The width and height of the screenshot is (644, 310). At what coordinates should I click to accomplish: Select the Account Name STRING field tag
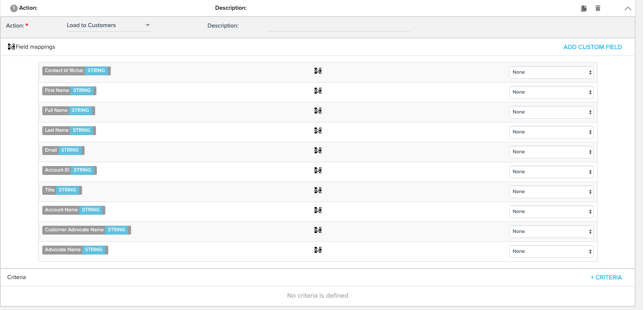click(x=74, y=210)
